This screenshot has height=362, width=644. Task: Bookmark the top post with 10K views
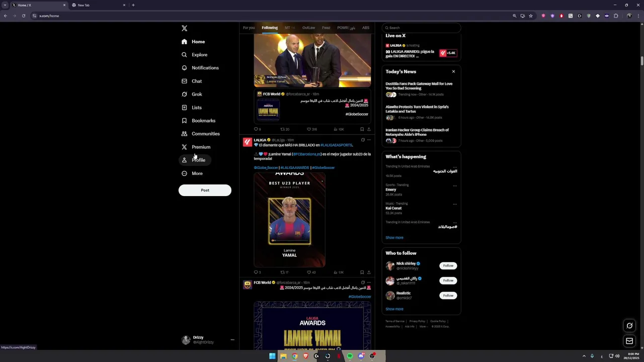[362, 129]
